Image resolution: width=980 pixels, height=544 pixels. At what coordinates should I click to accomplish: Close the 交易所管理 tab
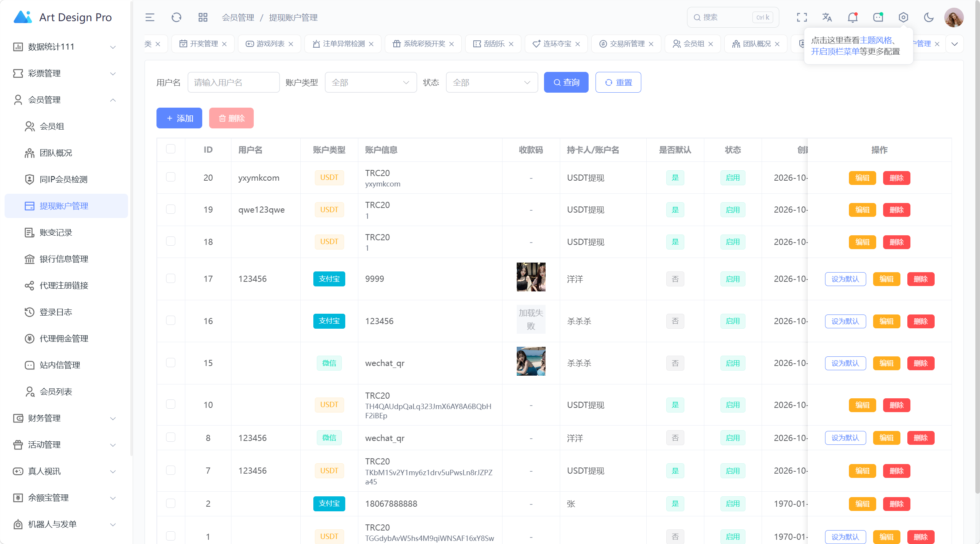click(x=651, y=44)
